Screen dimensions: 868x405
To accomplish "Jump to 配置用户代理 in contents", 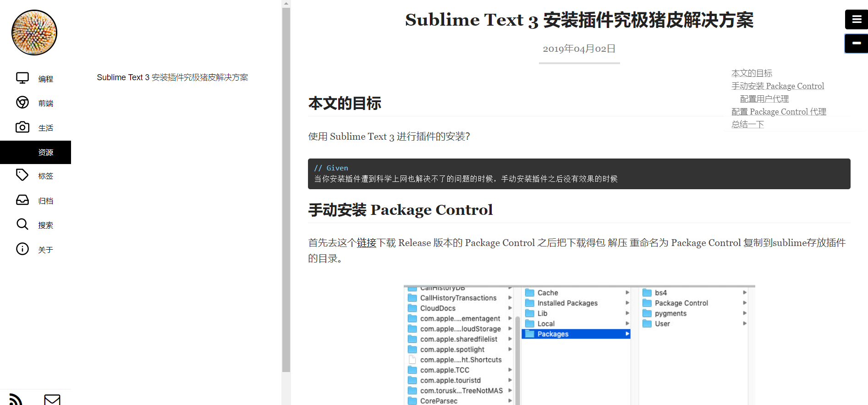I will click(764, 99).
